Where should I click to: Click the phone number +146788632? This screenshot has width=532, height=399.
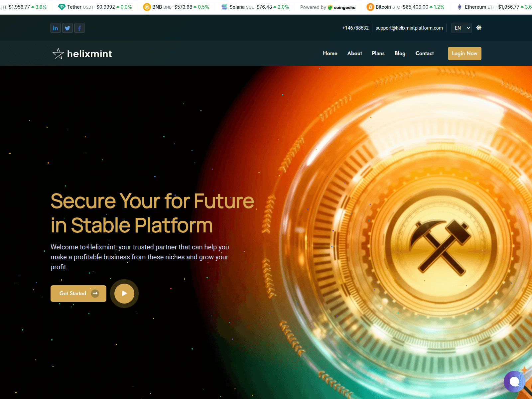click(355, 28)
